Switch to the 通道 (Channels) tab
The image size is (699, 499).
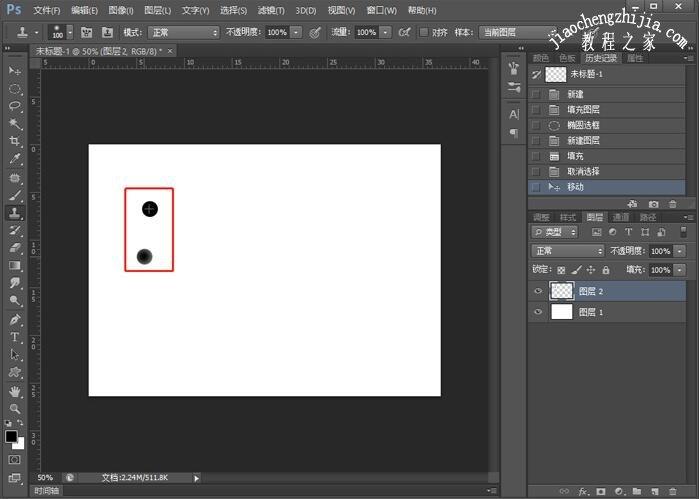[621, 217]
